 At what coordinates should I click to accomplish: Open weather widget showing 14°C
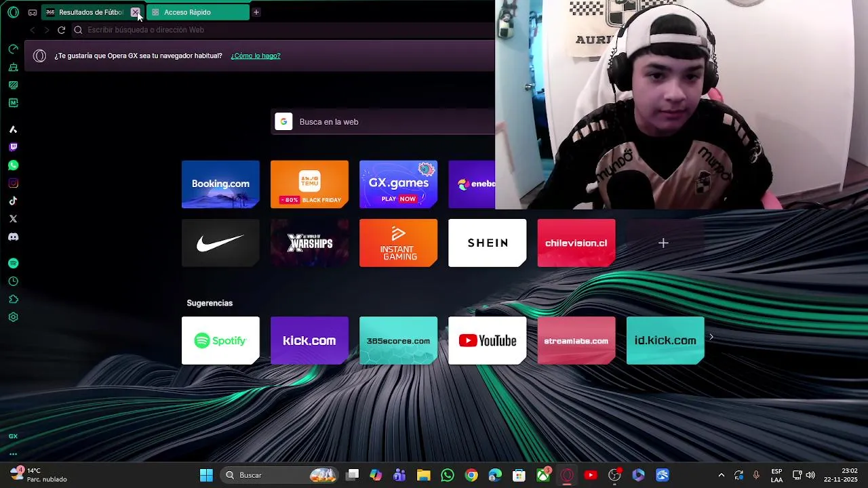pos(39,475)
